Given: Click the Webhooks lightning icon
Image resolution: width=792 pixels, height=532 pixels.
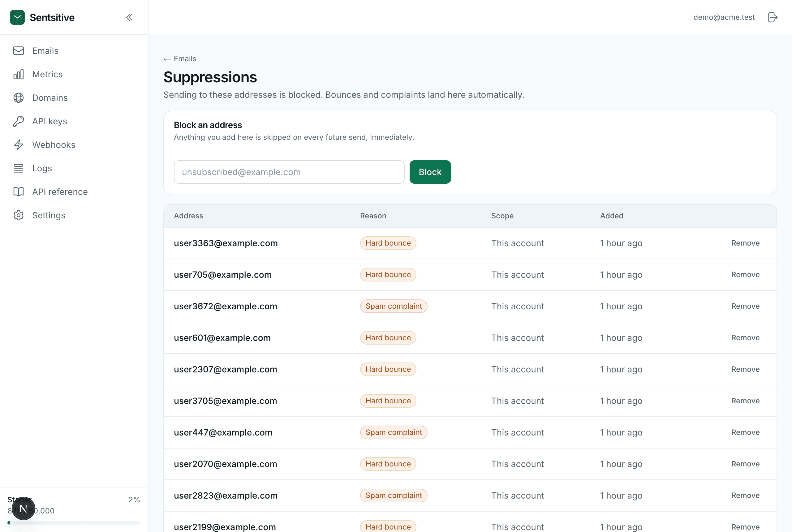Looking at the screenshot, I should [x=19, y=145].
